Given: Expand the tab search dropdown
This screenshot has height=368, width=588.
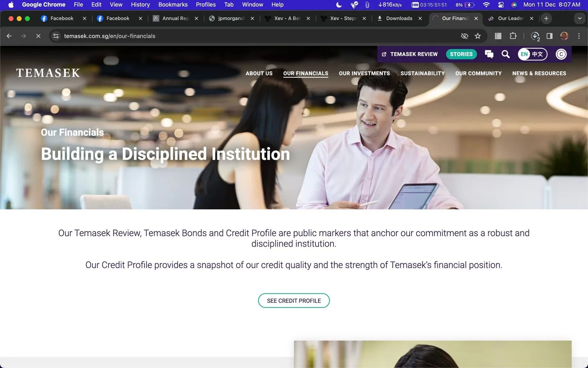Looking at the screenshot, I should (580, 18).
